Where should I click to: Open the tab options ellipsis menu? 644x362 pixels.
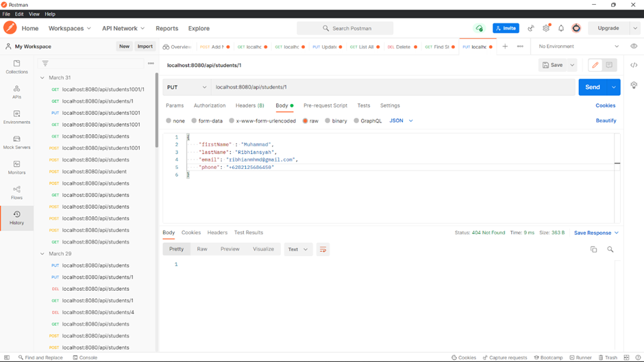[x=520, y=47]
